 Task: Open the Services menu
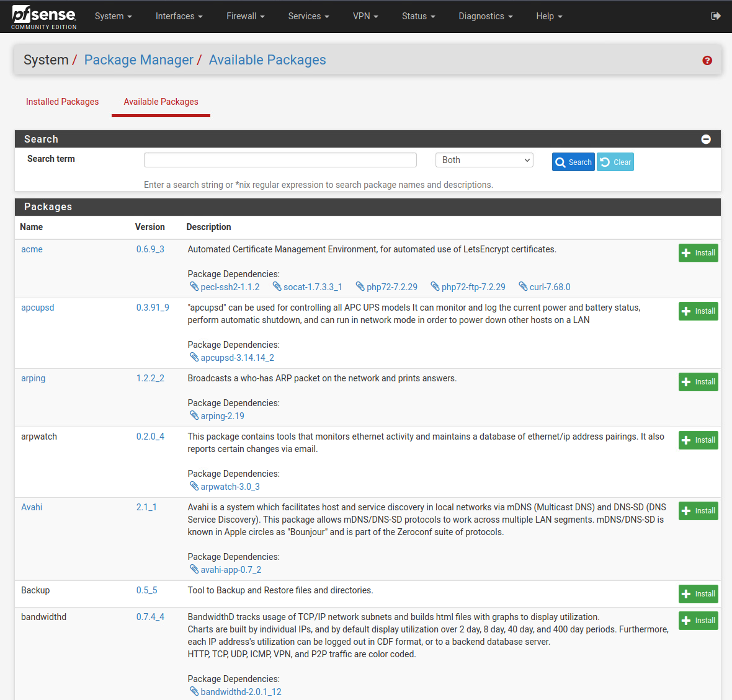(308, 16)
